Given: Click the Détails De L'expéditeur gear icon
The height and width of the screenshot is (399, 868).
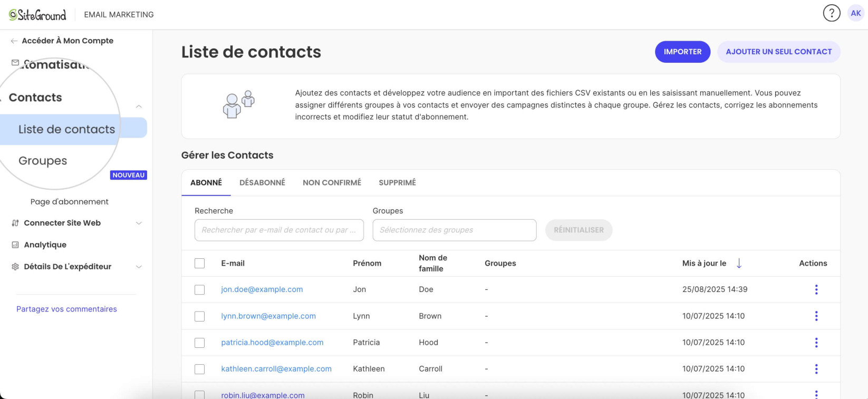Looking at the screenshot, I should [x=15, y=267].
